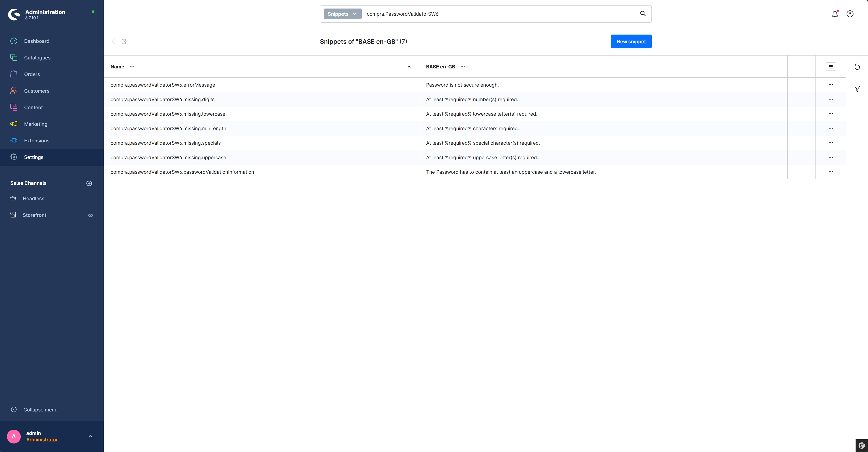This screenshot has width=868, height=452.
Task: Click 'The Password has to contain...' value
Action: tap(511, 172)
